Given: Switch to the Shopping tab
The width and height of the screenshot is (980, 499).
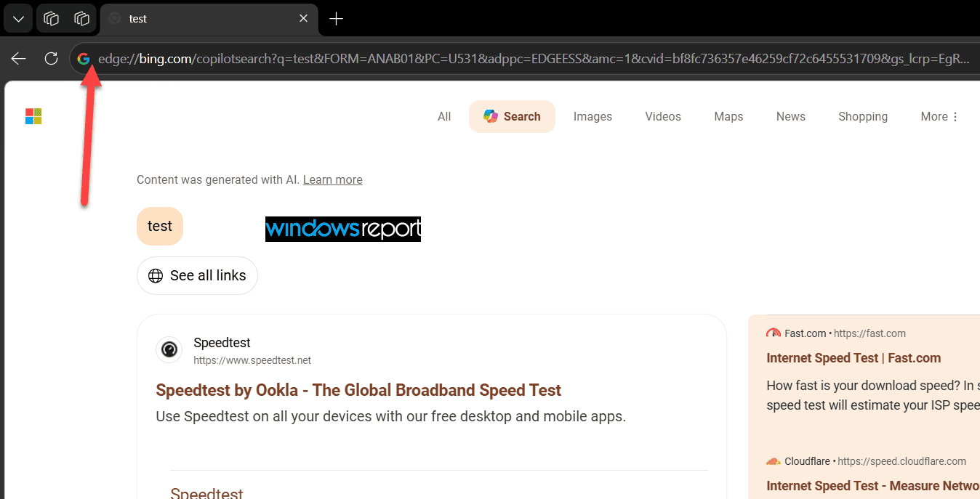Looking at the screenshot, I should (x=863, y=116).
